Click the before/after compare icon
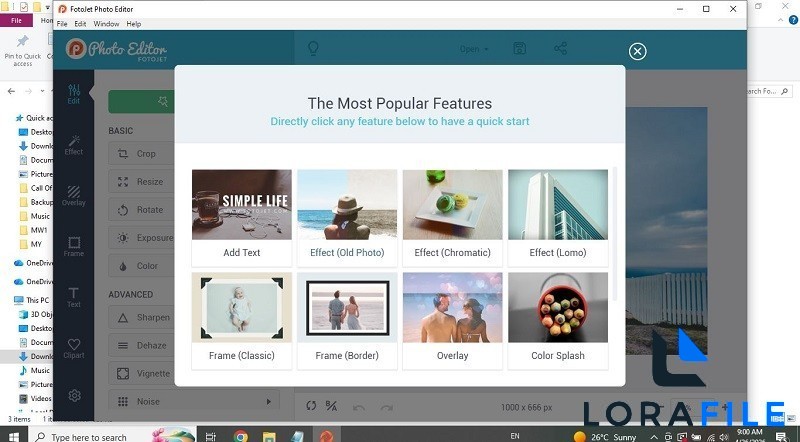 click(331, 406)
